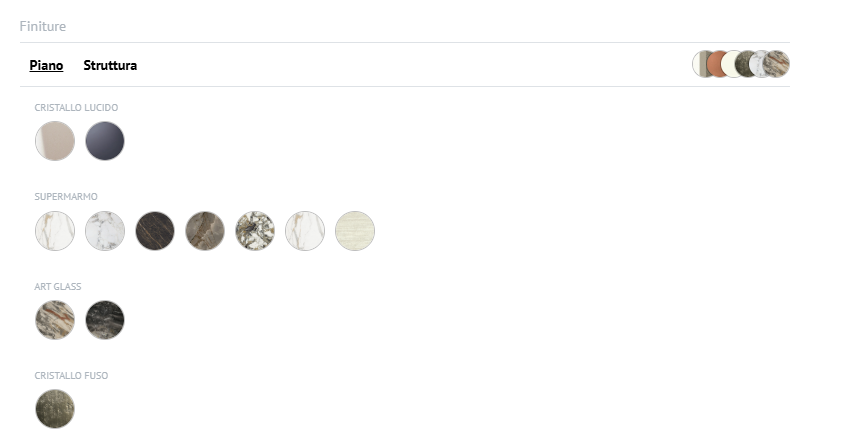This screenshot has width=865, height=442.
Task: Open the Piano tab
Action: point(46,65)
